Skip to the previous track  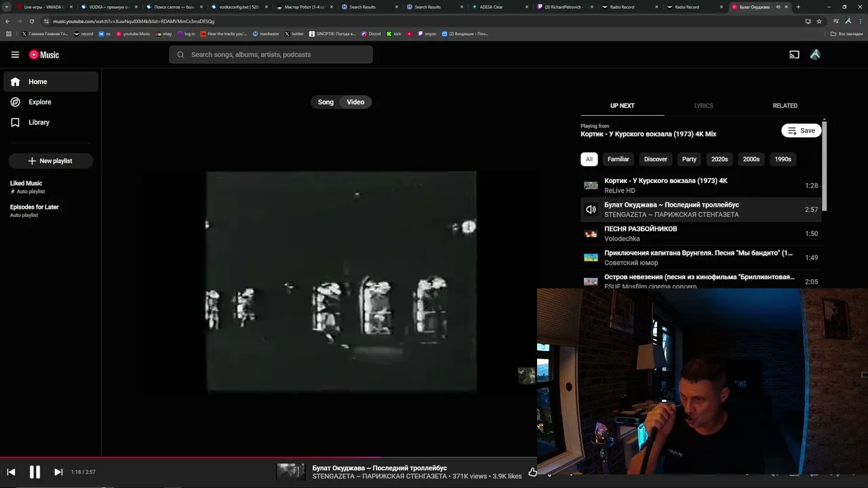click(x=11, y=472)
